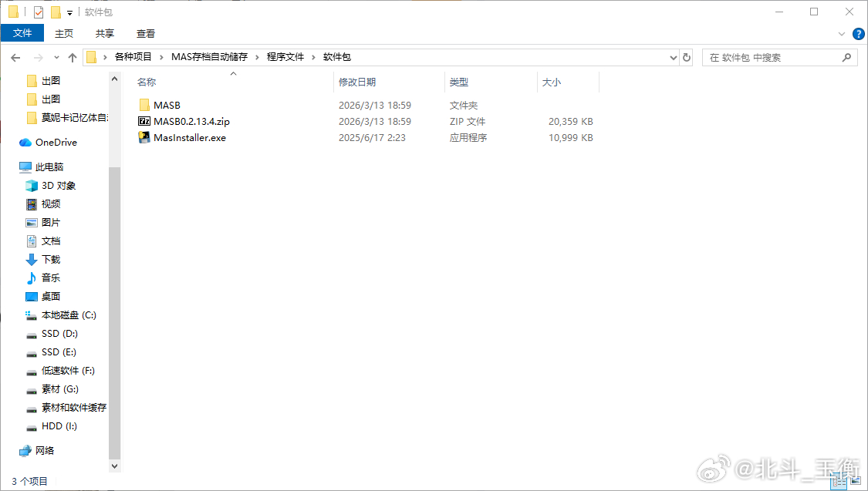868x491 pixels.
Task: Expand subfolders after MAS存档自动储存 breadcrumb
Action: pos(257,57)
